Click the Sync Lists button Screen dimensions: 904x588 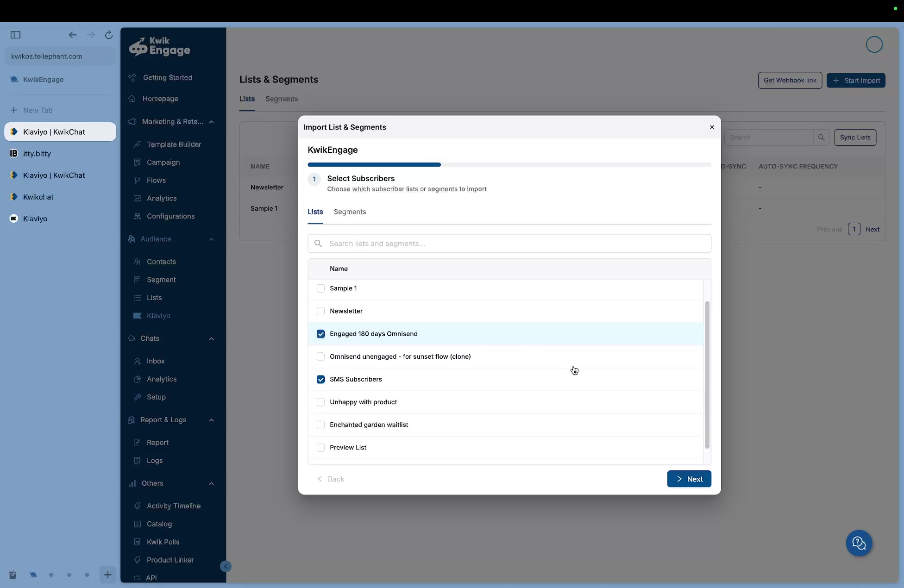pyautogui.click(x=855, y=138)
